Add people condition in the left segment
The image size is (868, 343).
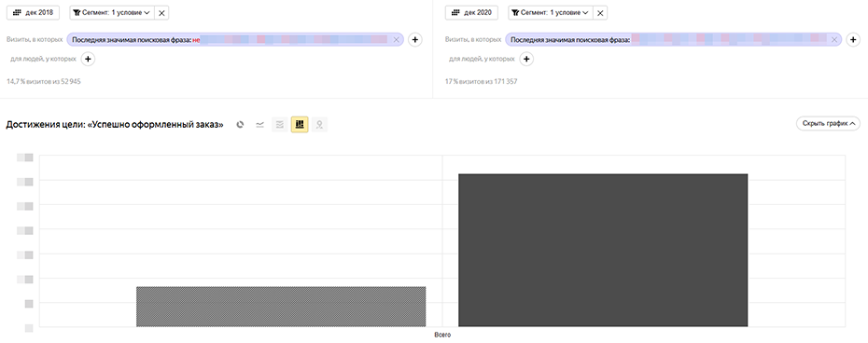point(88,59)
